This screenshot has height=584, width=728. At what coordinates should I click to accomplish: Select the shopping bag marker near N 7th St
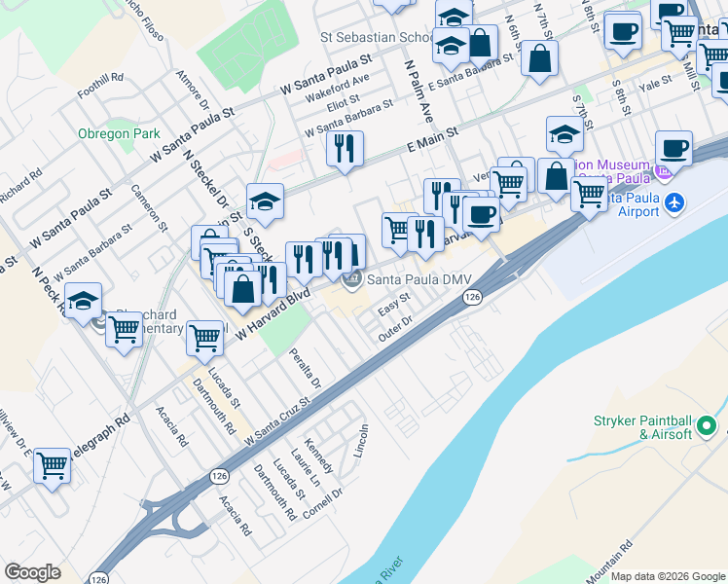539,58
